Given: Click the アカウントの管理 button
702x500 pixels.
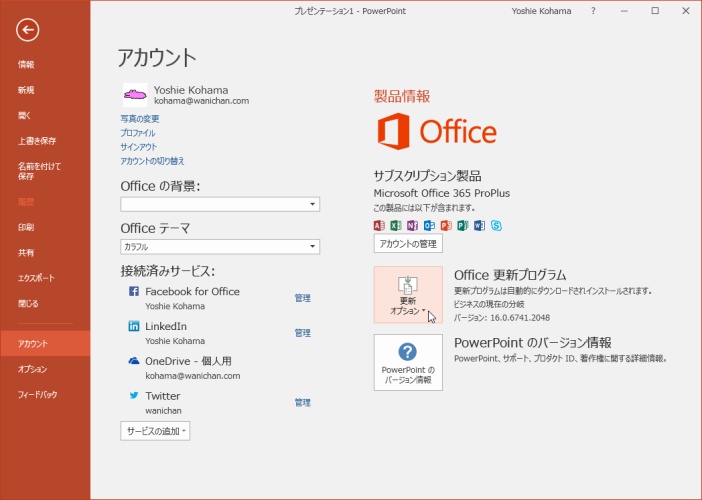Looking at the screenshot, I should [x=408, y=244].
